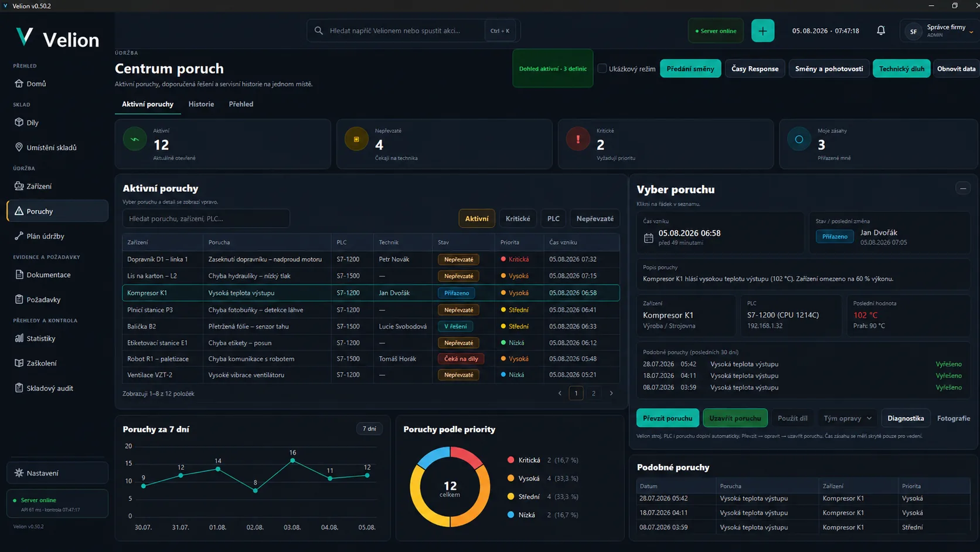Click Časy Response button
The height and width of the screenshot is (552, 980).
(x=755, y=69)
